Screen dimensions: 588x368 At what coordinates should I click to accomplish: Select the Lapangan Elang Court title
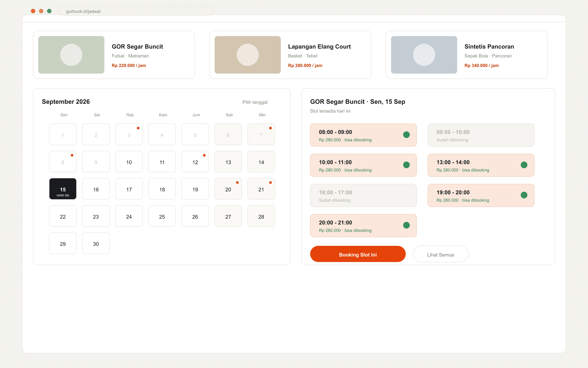(319, 47)
